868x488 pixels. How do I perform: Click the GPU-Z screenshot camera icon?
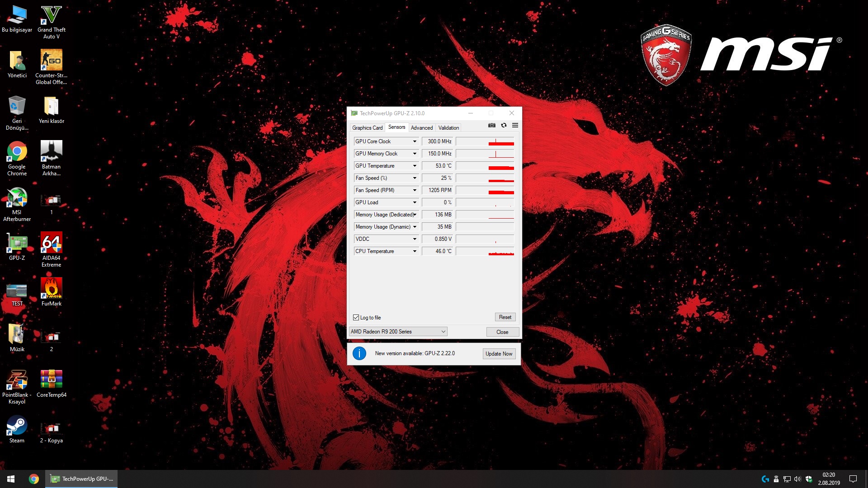(492, 126)
